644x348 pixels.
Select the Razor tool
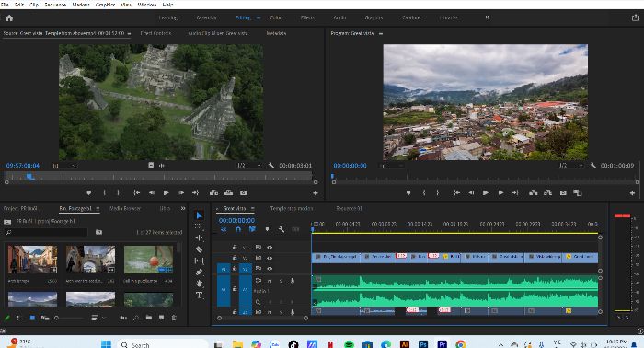199,249
